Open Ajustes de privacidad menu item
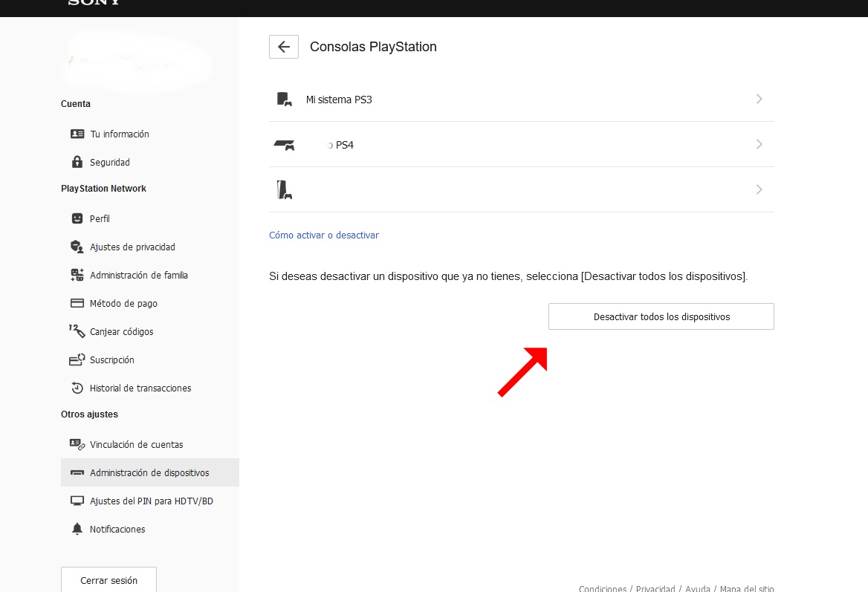 click(x=132, y=247)
